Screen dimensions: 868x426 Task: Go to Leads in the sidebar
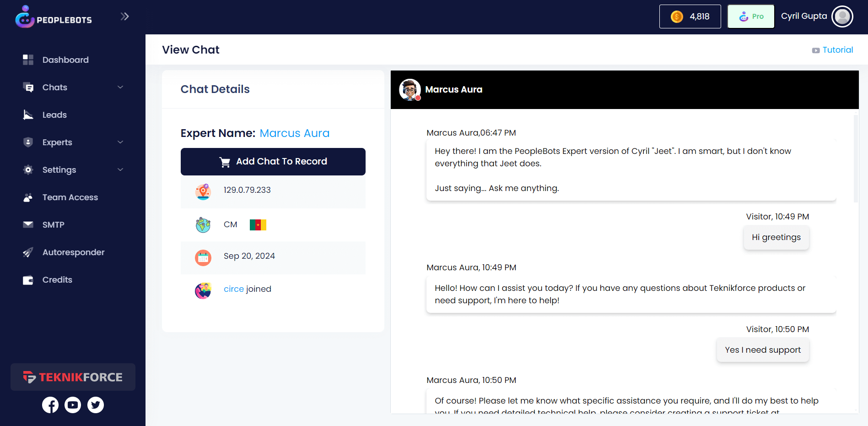tap(54, 115)
